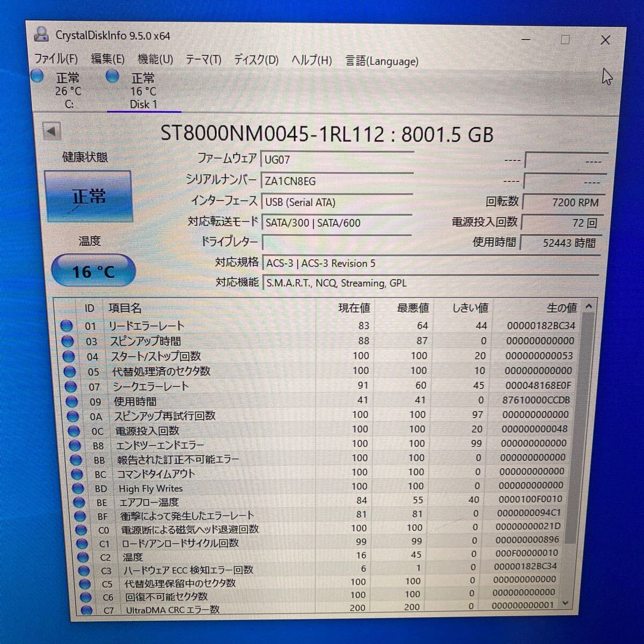Open the 機能(U) menu

tap(156, 59)
